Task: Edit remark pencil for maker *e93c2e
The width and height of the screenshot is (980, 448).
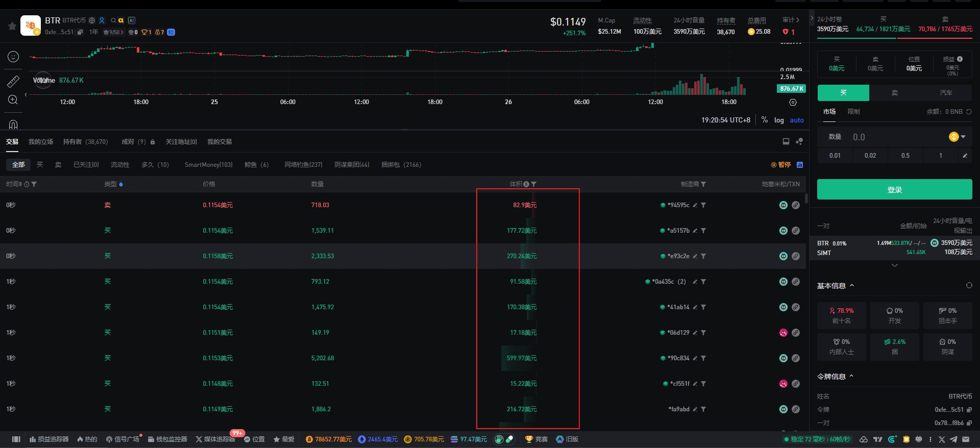Action: coord(695,256)
